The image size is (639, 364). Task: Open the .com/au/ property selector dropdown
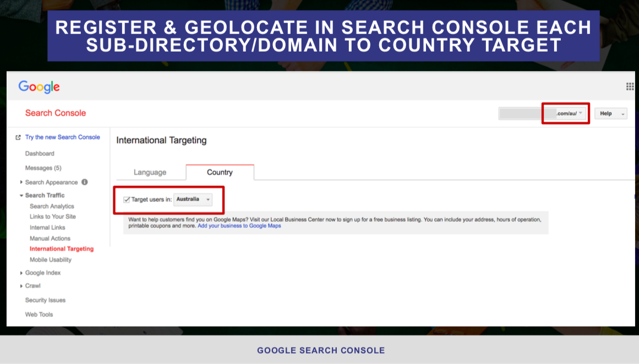point(543,114)
